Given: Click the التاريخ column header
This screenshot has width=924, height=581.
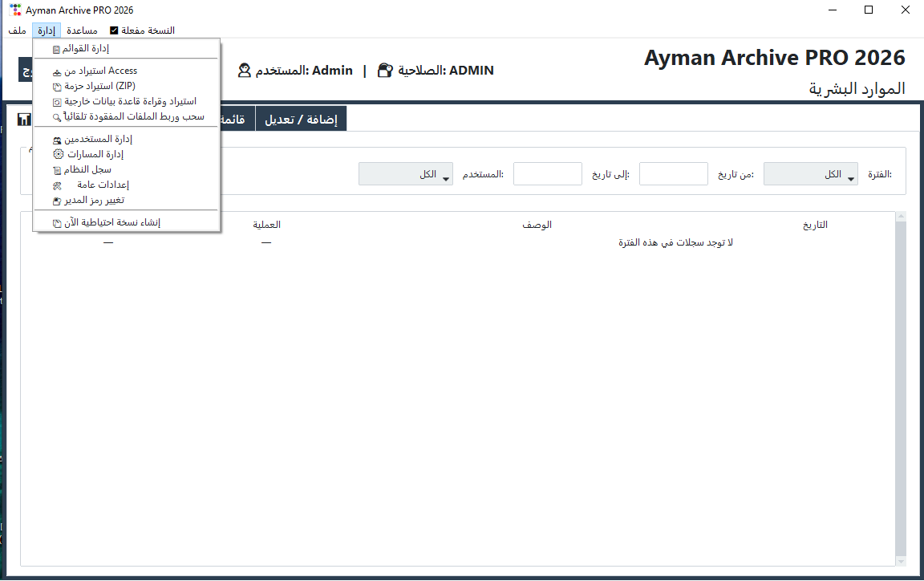Looking at the screenshot, I should click(x=815, y=225).
